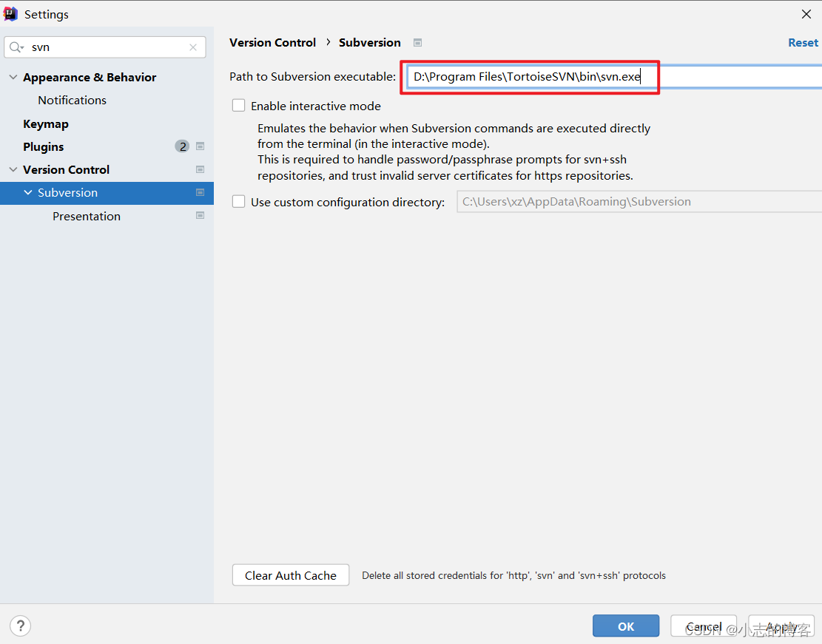822x644 pixels.
Task: Select the Presentation settings page
Action: [86, 216]
